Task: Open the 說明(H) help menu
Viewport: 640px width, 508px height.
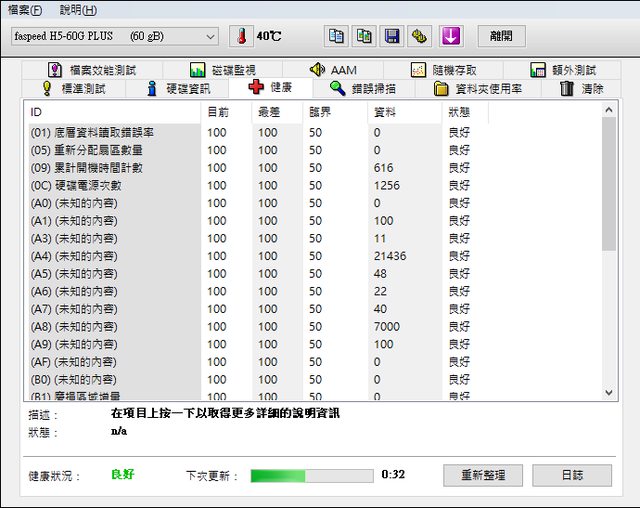Action: coord(78,10)
